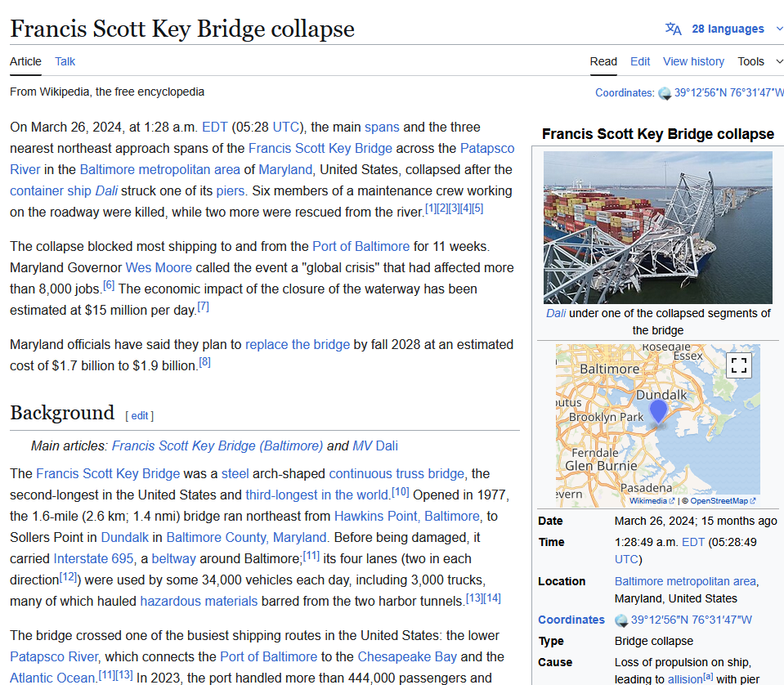Open citation reference number 10
Viewport: 784px width, 685px height.
pyautogui.click(x=400, y=491)
